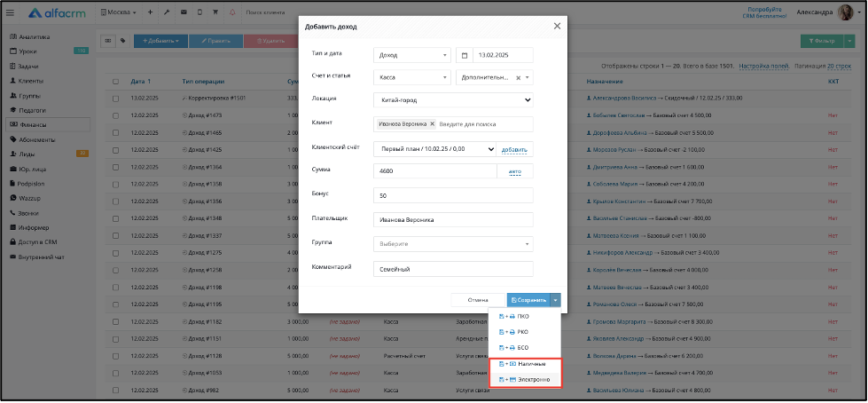The height and width of the screenshot is (403, 868).
Task: Tick checkbox for Доход #1473 row
Action: point(115,115)
